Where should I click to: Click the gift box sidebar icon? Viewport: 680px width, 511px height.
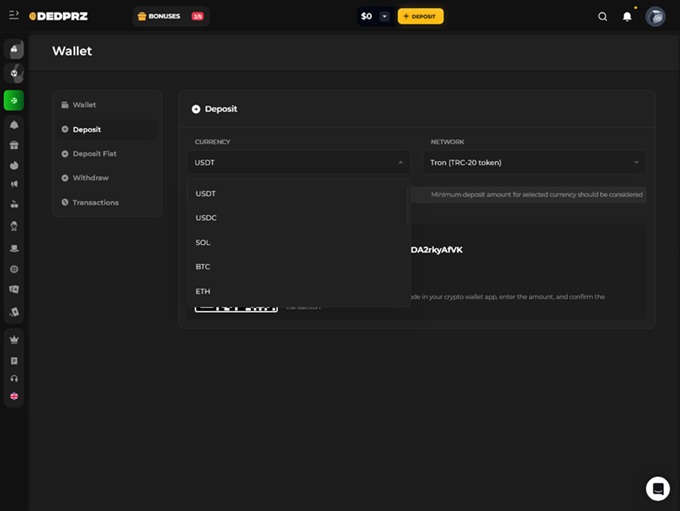click(x=14, y=145)
